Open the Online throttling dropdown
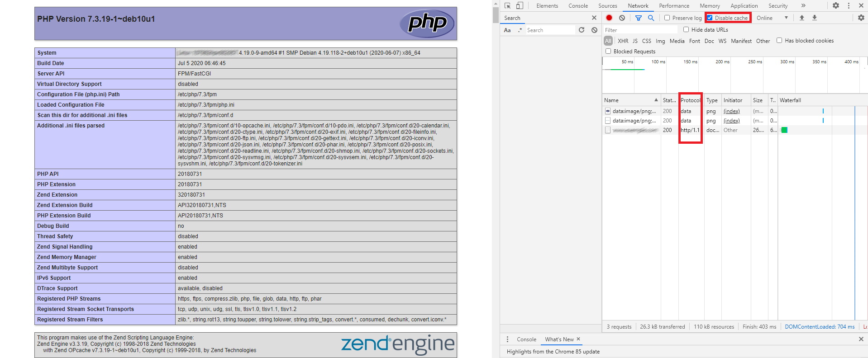Image resolution: width=868 pixels, height=358 pixels. click(772, 18)
